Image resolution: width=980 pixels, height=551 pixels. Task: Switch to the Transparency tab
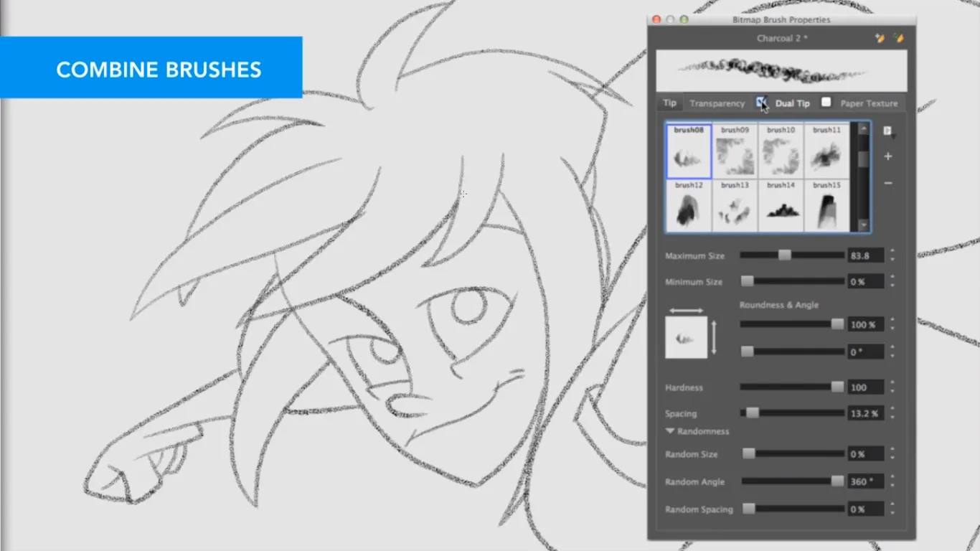click(x=717, y=103)
